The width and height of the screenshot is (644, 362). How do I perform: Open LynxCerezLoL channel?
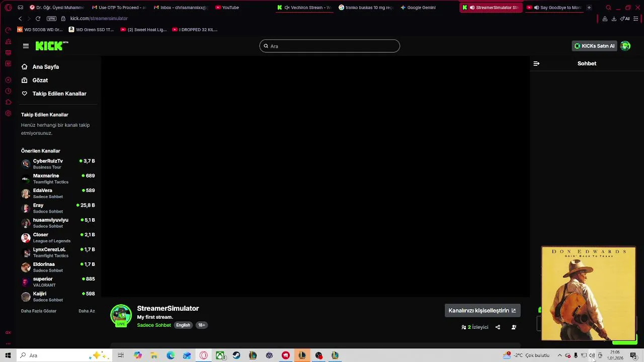[x=58, y=252]
